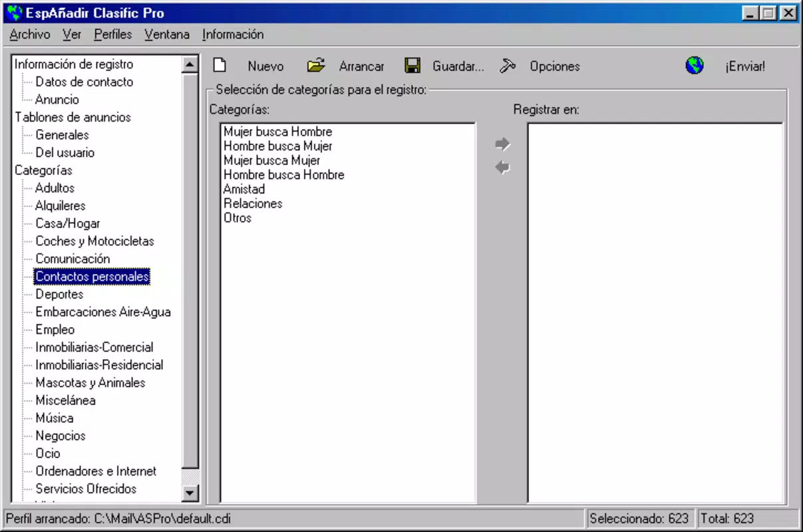Screen dimensions: 803x532
Task: Select Adultos category in tree
Action: [x=55, y=188]
